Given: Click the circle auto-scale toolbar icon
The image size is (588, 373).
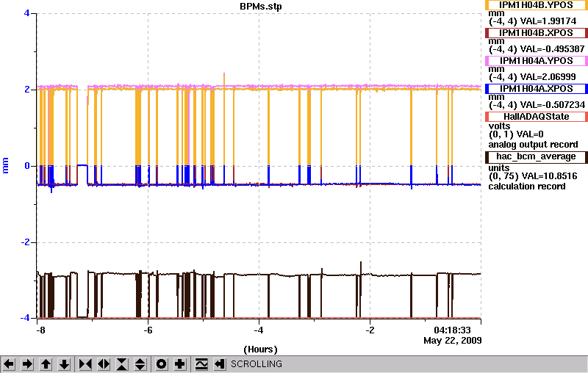Looking at the screenshot, I should [161, 364].
